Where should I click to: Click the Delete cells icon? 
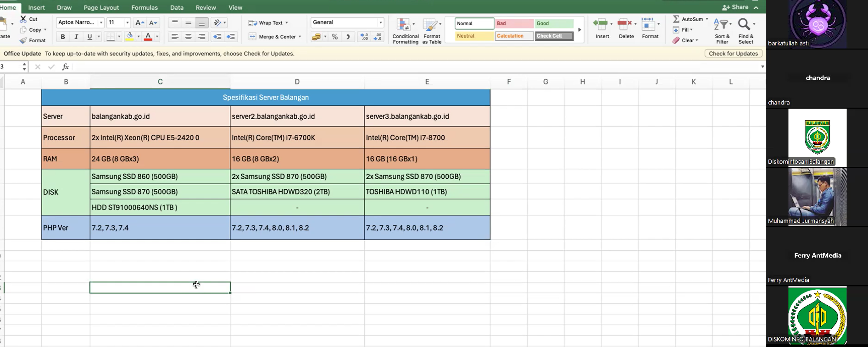pos(624,24)
